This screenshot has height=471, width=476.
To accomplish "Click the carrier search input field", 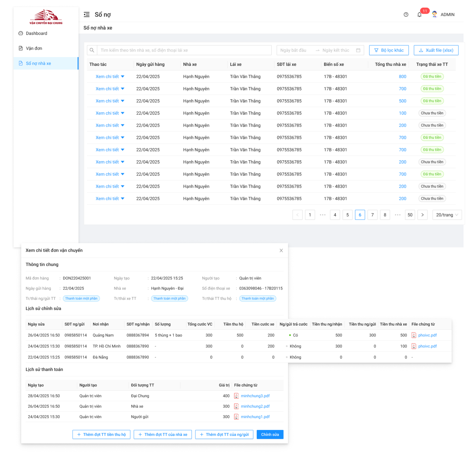I will [184, 50].
